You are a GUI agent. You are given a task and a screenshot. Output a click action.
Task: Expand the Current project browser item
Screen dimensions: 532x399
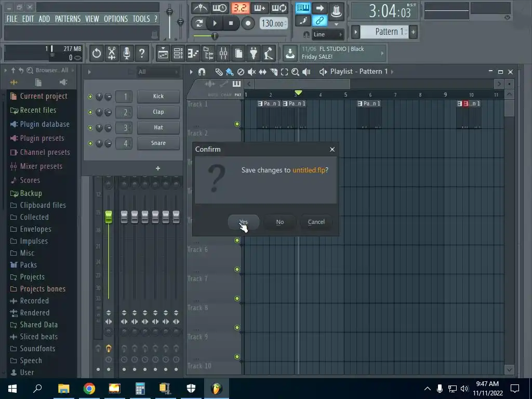[x=38, y=96]
